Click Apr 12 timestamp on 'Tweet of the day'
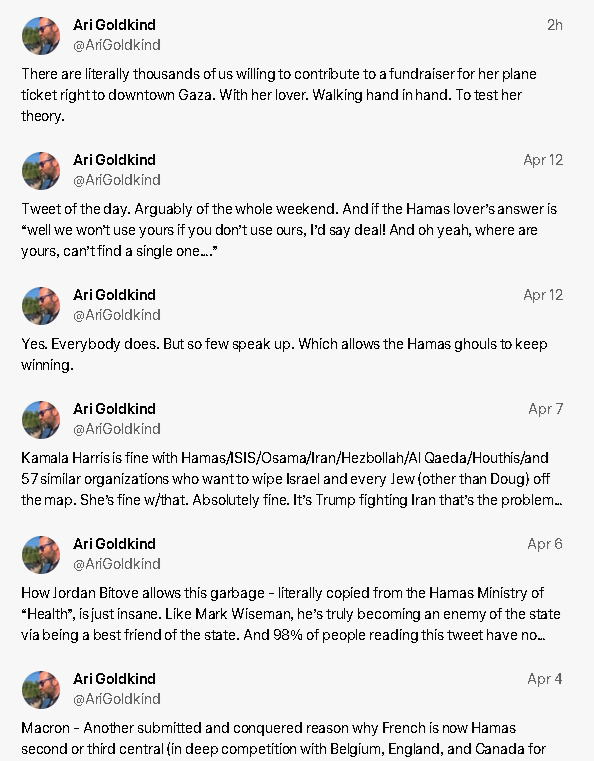 [543, 160]
